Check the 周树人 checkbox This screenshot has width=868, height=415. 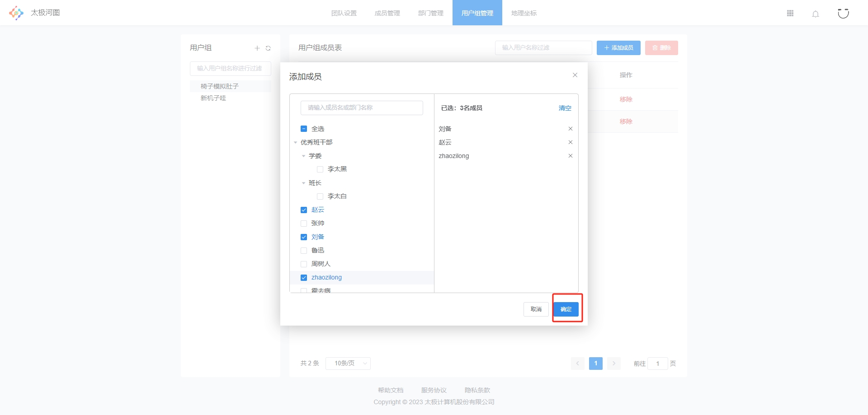304,264
